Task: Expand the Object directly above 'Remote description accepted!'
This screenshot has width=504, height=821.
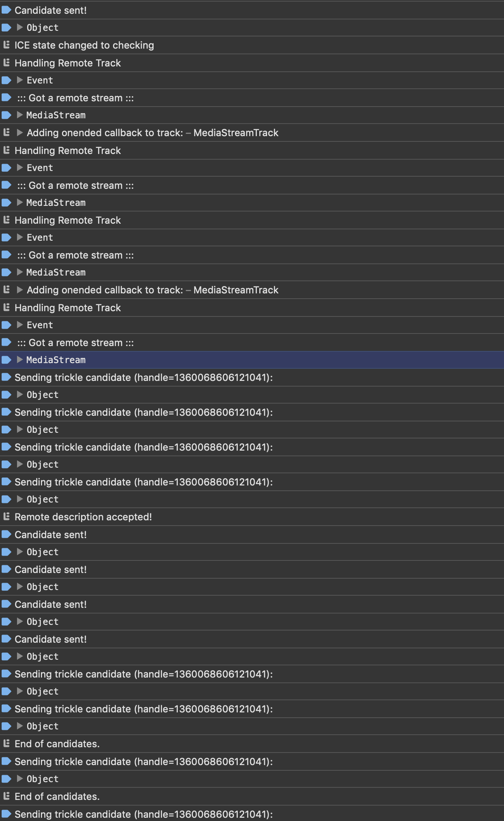Action: pos(19,499)
